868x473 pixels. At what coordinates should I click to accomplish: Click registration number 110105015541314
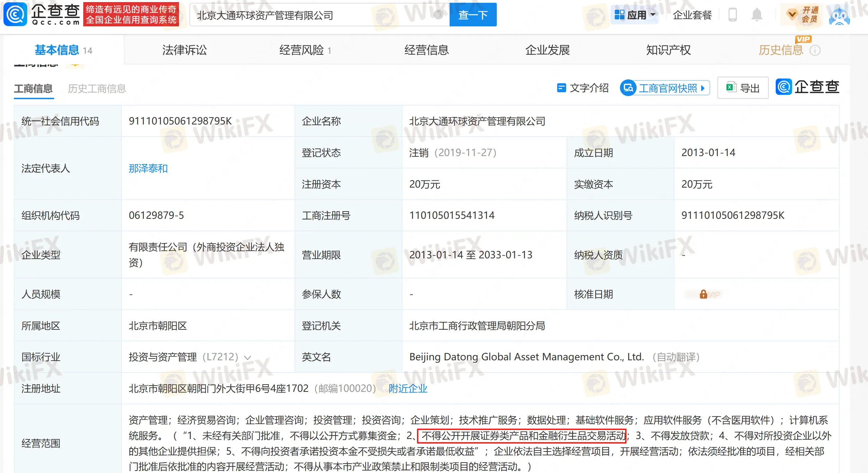tap(452, 215)
